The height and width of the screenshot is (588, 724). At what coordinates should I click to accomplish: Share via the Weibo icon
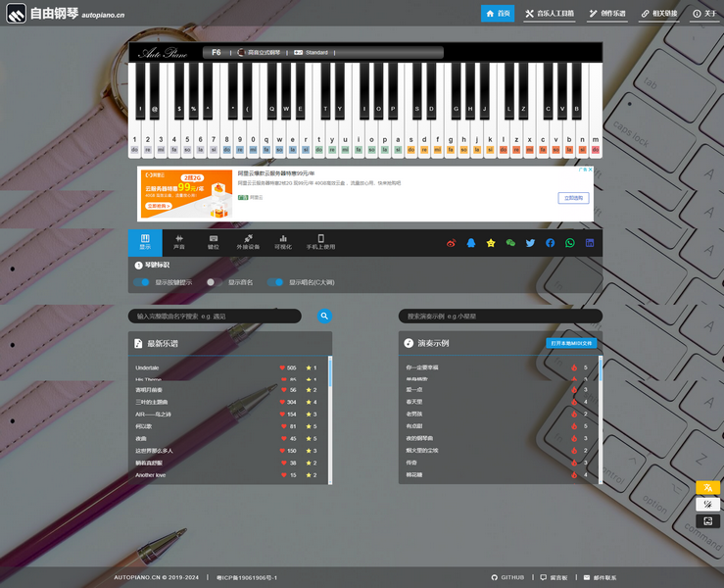tap(452, 243)
